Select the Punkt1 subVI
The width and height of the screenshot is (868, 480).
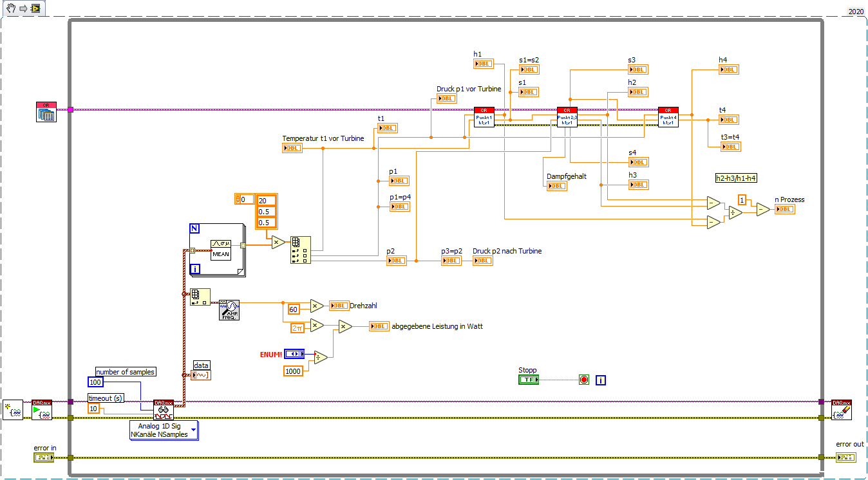point(484,117)
